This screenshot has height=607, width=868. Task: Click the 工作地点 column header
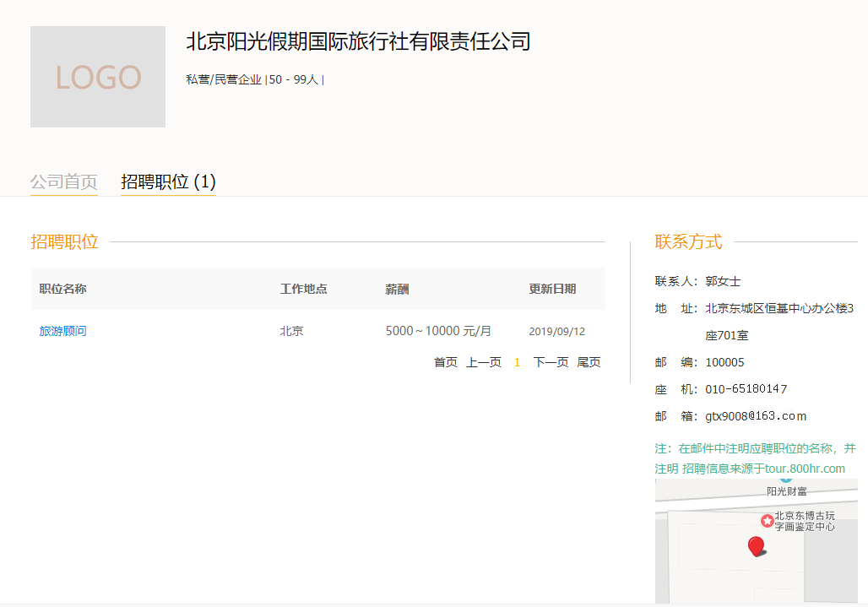(304, 289)
